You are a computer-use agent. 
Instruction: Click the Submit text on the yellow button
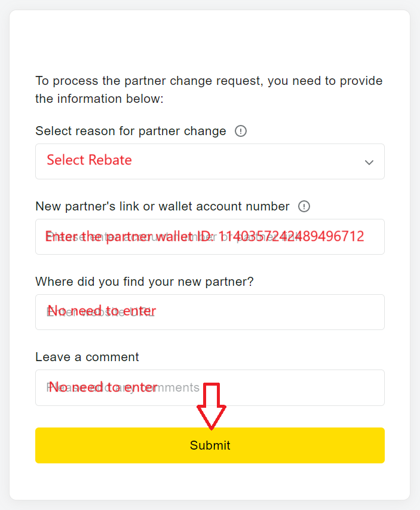coord(210,445)
